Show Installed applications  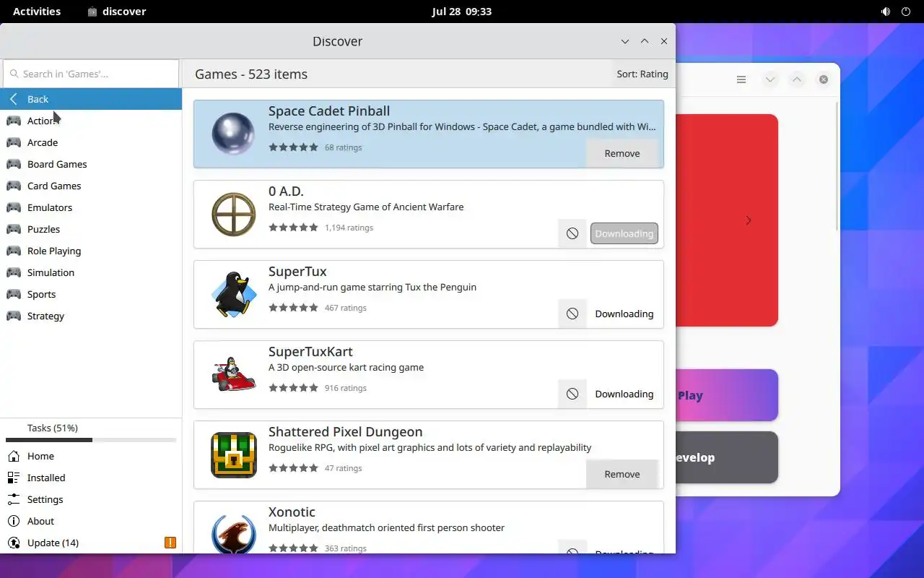pos(91,478)
